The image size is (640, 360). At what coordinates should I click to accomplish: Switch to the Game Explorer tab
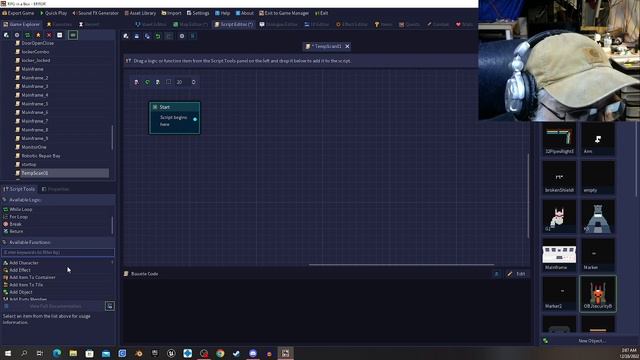coord(22,24)
